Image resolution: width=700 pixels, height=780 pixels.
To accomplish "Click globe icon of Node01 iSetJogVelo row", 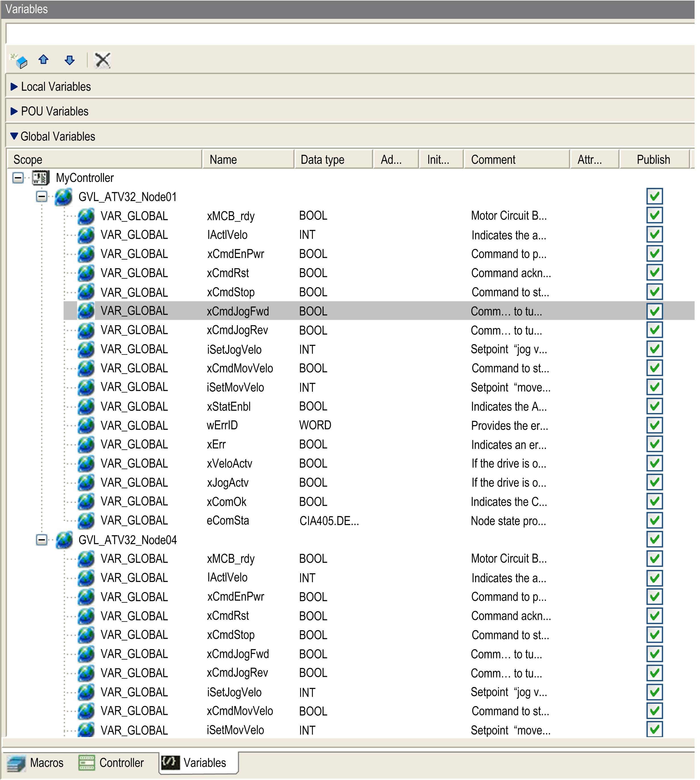I will (86, 349).
